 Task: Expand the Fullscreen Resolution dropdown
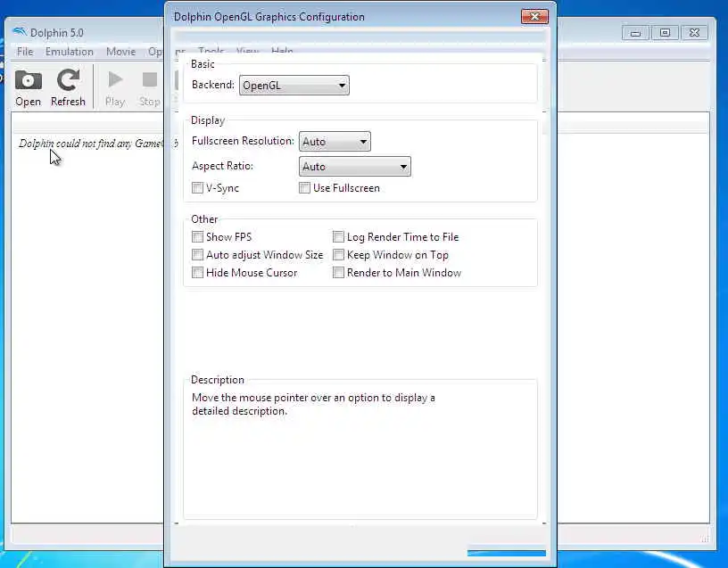335,142
